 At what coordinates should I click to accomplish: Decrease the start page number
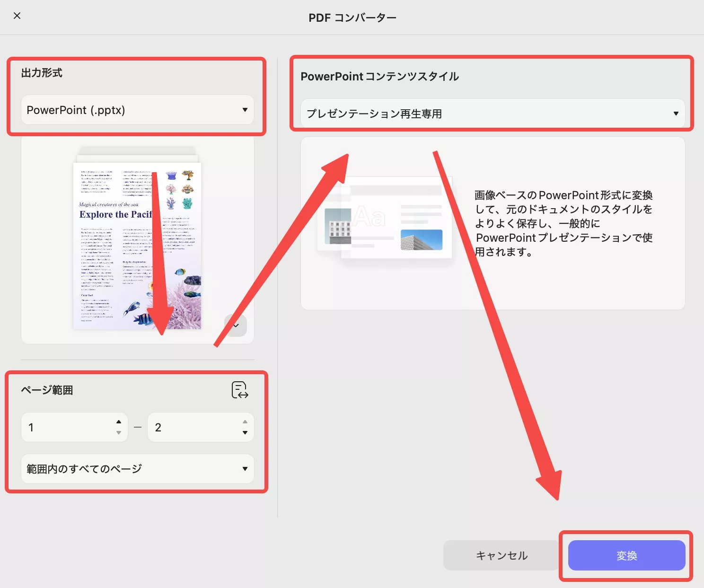pyautogui.click(x=119, y=433)
